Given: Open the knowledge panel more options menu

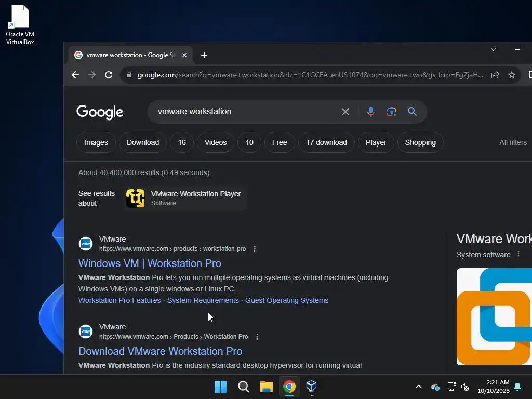Looking at the screenshot, I should click(518, 254).
